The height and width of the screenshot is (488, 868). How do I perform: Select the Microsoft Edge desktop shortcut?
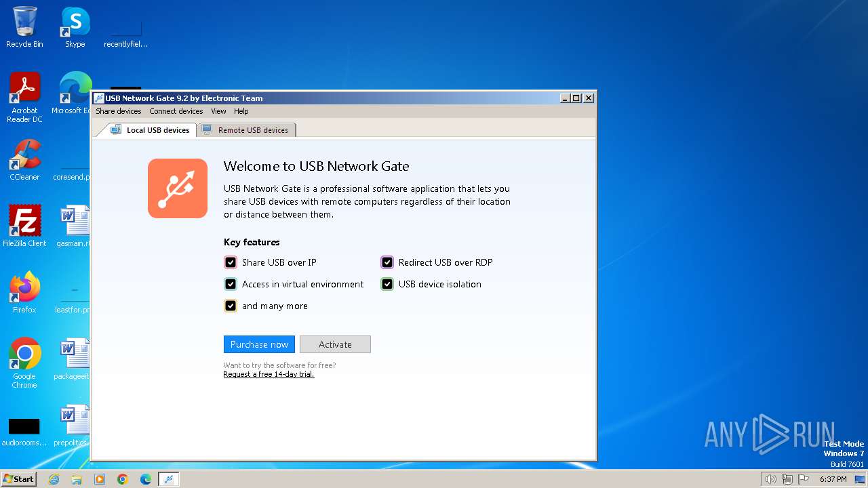[x=73, y=94]
